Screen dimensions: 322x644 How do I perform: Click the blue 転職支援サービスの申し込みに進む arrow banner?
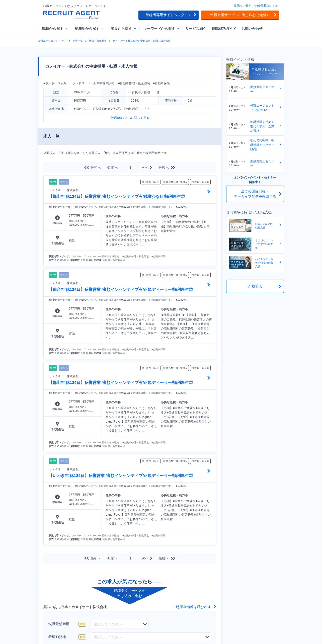130,595
